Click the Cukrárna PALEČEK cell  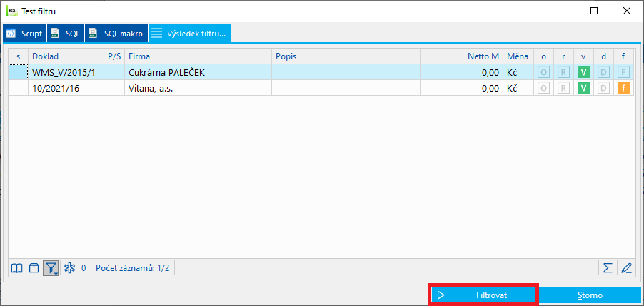(x=198, y=72)
